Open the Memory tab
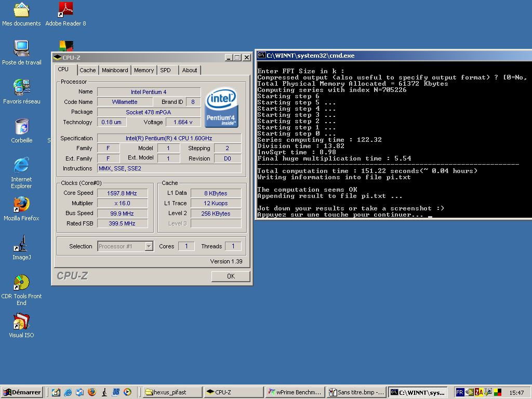532x399 pixels. click(144, 70)
